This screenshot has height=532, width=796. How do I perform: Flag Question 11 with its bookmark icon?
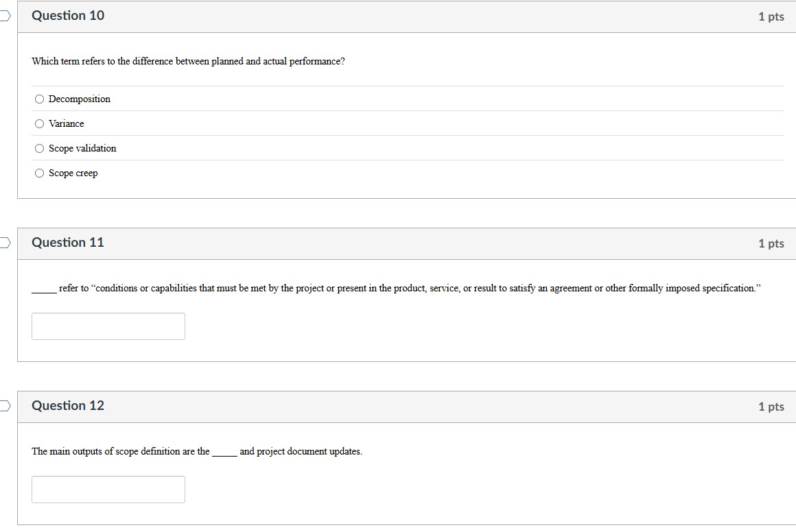tap(5, 243)
